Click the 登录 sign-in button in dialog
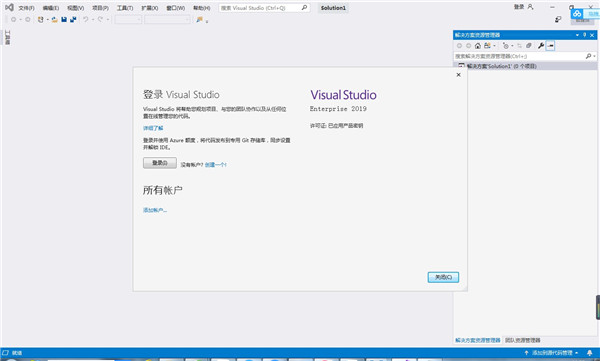The height and width of the screenshot is (361, 600). pos(160,163)
